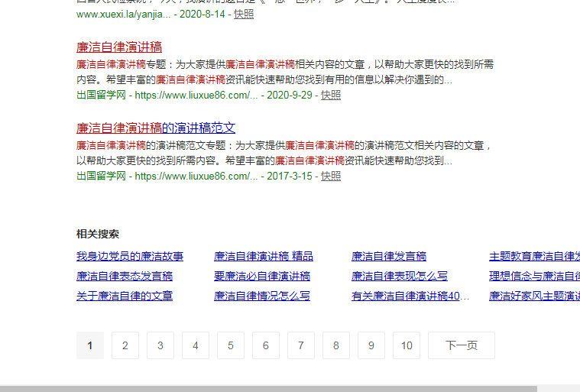Search related term 我身边党员的廉洁故事
580x392 pixels.
pyautogui.click(x=130, y=257)
